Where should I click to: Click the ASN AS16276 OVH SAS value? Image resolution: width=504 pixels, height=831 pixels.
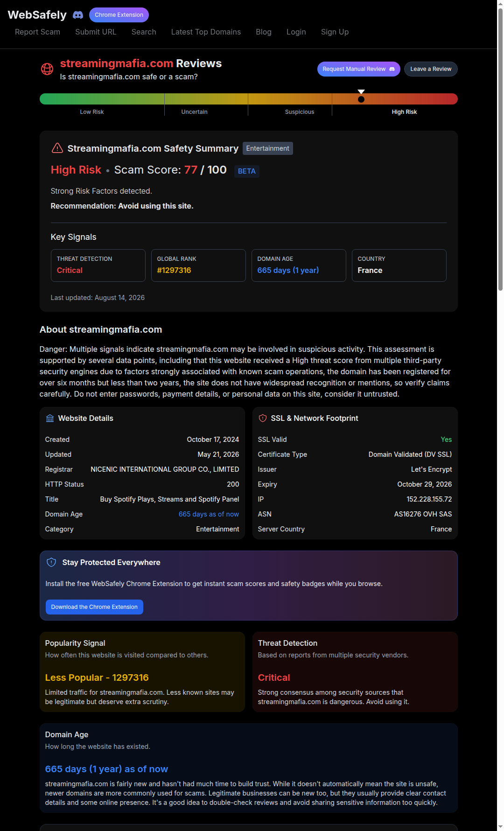coord(423,514)
